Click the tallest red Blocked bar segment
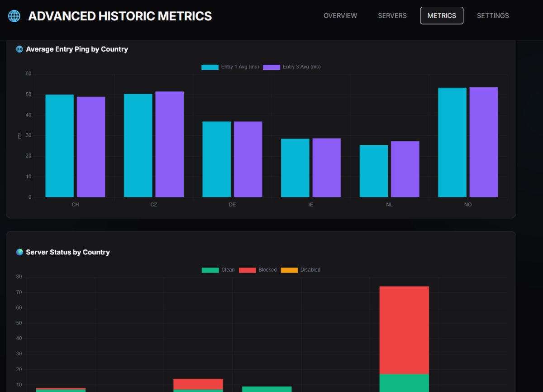The image size is (543, 392). point(404,330)
